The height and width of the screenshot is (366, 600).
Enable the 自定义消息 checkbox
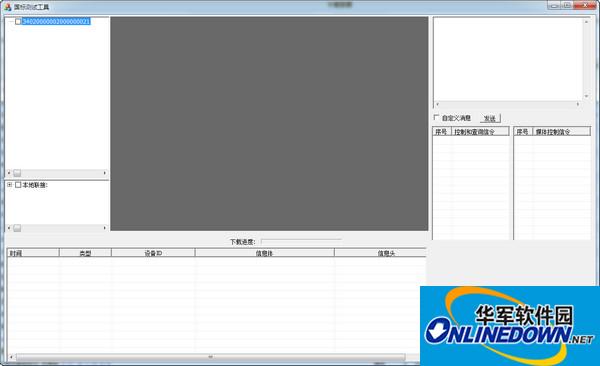point(436,117)
